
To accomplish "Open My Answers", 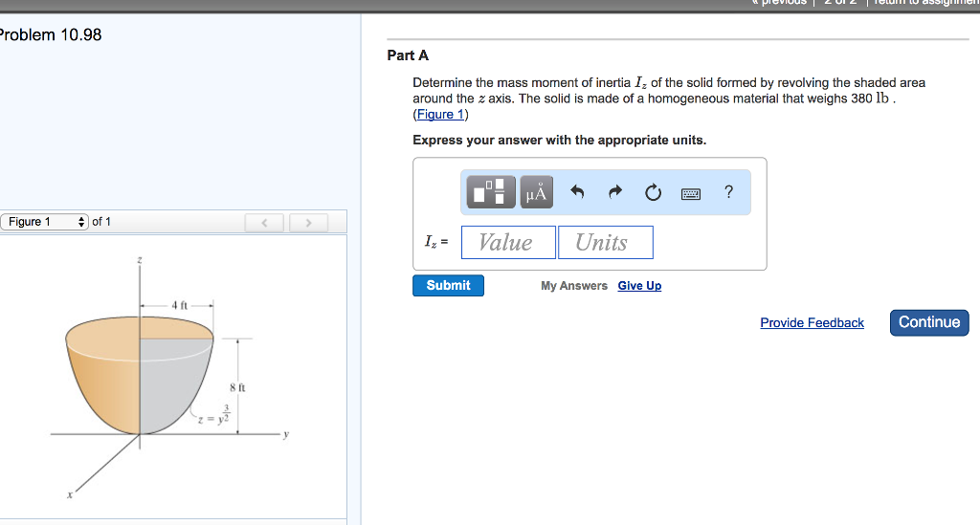I will pyautogui.click(x=574, y=285).
